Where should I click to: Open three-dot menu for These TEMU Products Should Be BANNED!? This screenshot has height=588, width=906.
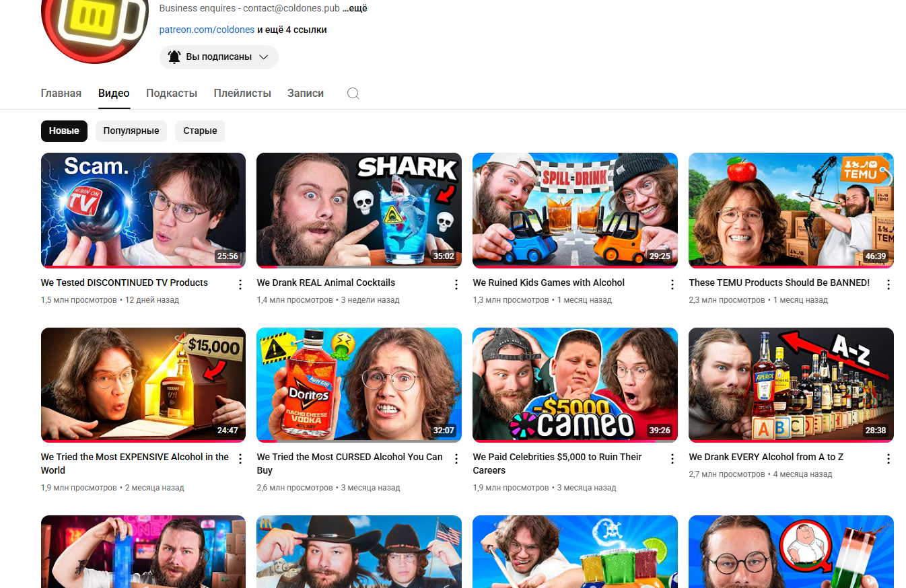(888, 285)
